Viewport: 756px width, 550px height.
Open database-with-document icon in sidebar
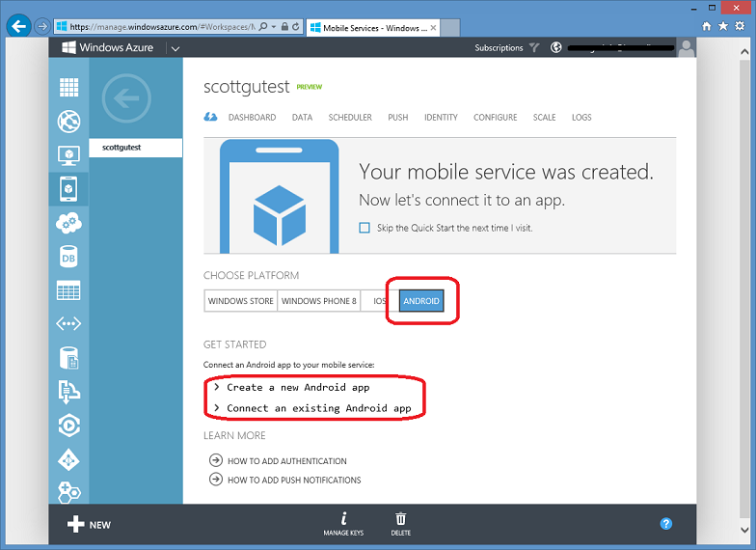tap(68, 358)
